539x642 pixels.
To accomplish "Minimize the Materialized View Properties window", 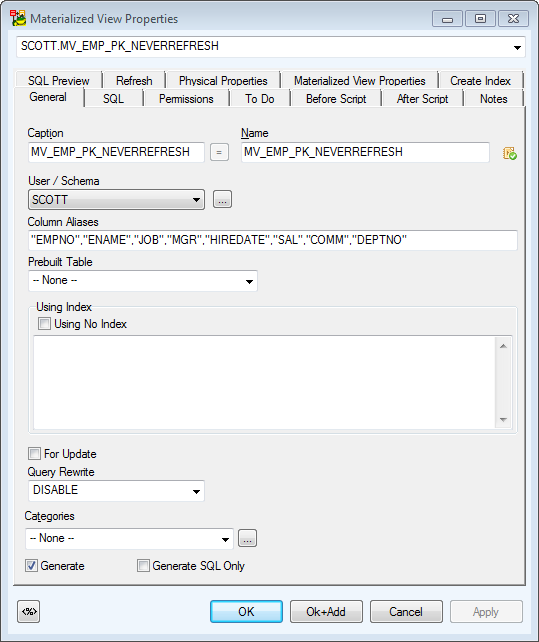I will click(x=447, y=19).
